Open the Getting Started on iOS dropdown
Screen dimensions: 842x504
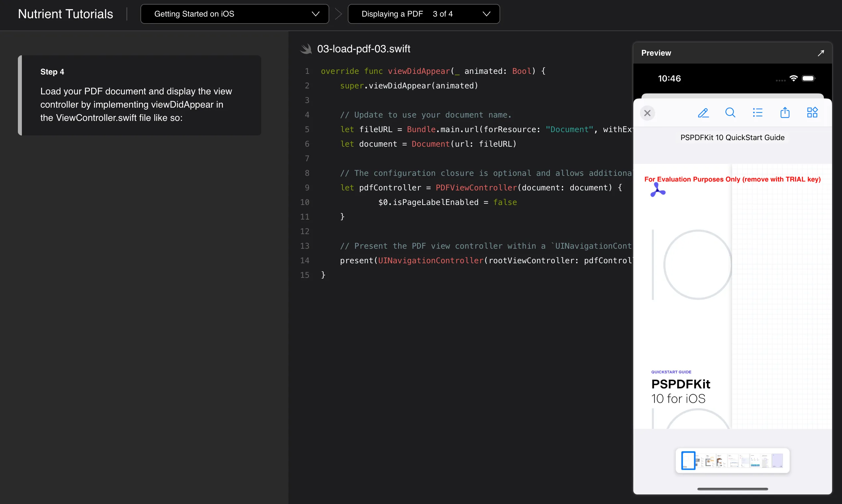click(235, 14)
